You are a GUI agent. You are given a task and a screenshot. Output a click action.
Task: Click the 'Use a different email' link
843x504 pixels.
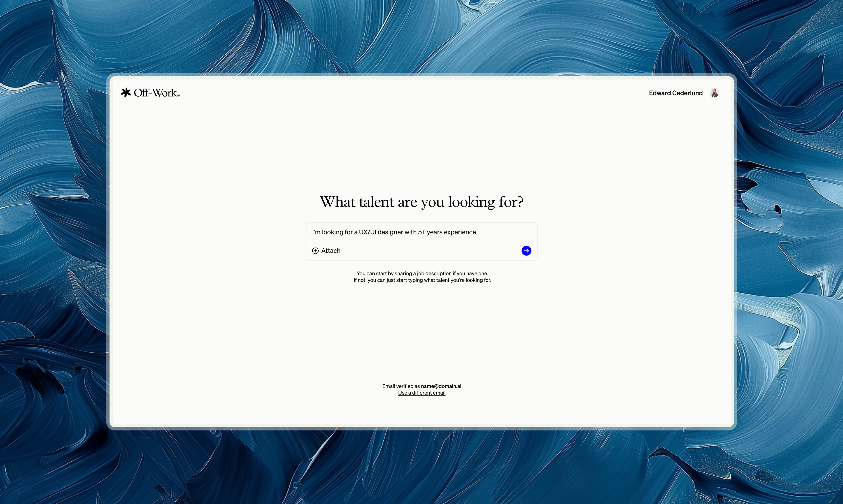point(421,393)
